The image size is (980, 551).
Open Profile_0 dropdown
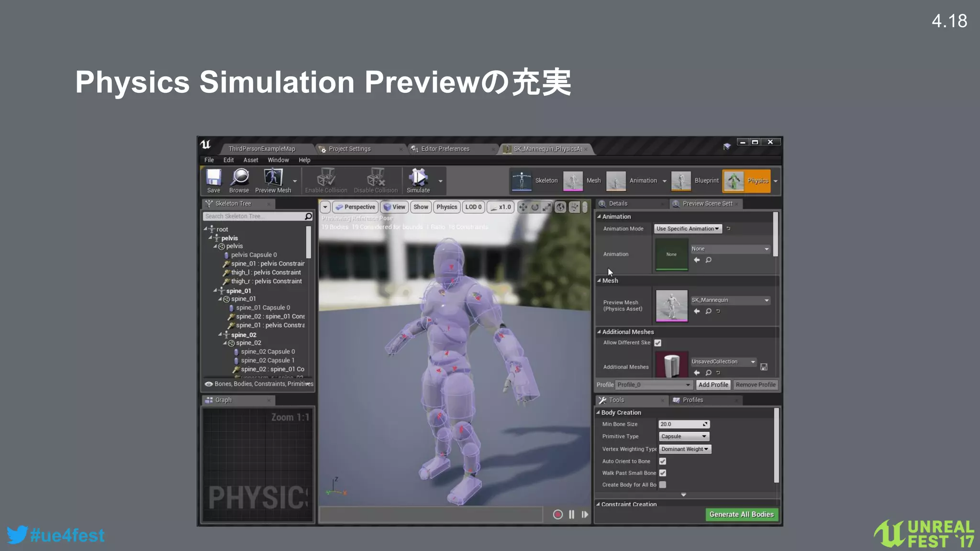pyautogui.click(x=654, y=385)
